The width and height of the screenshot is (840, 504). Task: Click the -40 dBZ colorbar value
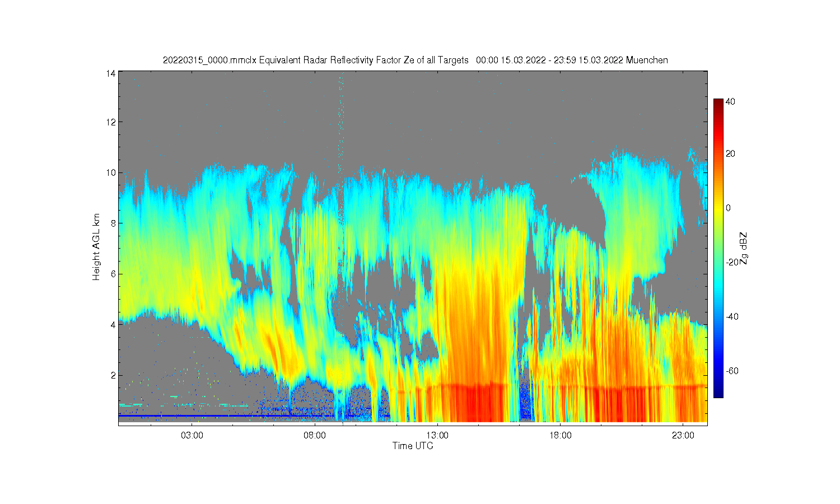732,316
